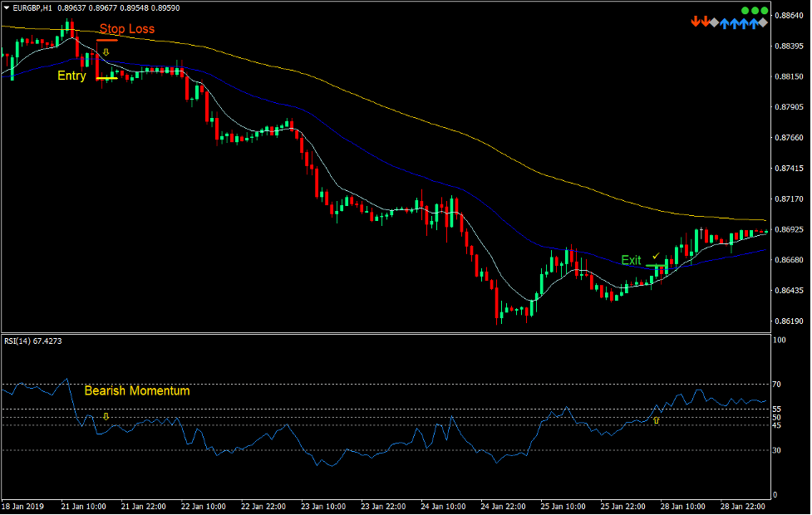Click the first blue up arrow buy signal icon

[726, 22]
